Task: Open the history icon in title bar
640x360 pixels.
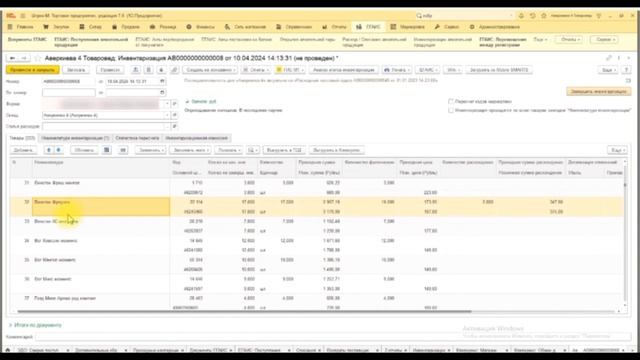Action: [x=533, y=16]
